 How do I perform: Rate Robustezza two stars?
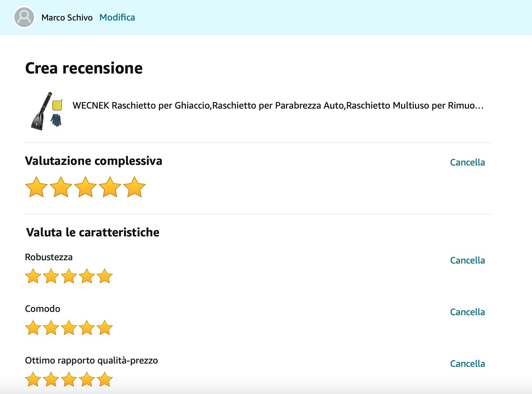(51, 276)
